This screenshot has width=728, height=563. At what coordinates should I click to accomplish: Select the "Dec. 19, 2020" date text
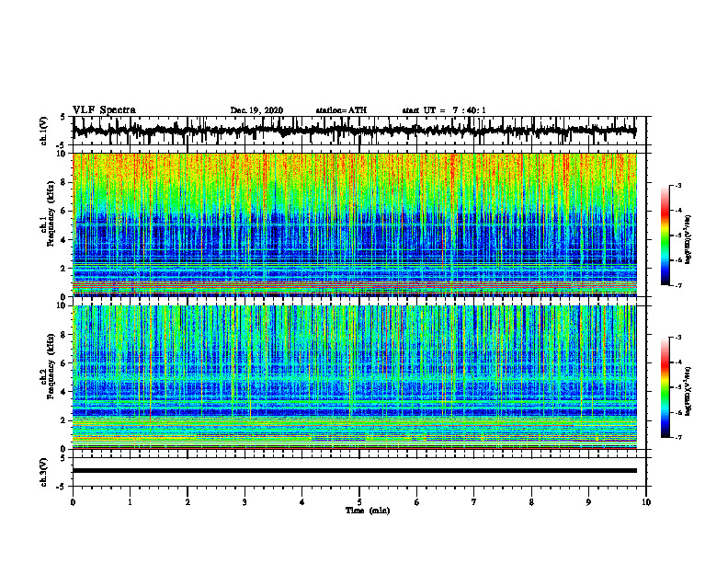pyautogui.click(x=256, y=110)
